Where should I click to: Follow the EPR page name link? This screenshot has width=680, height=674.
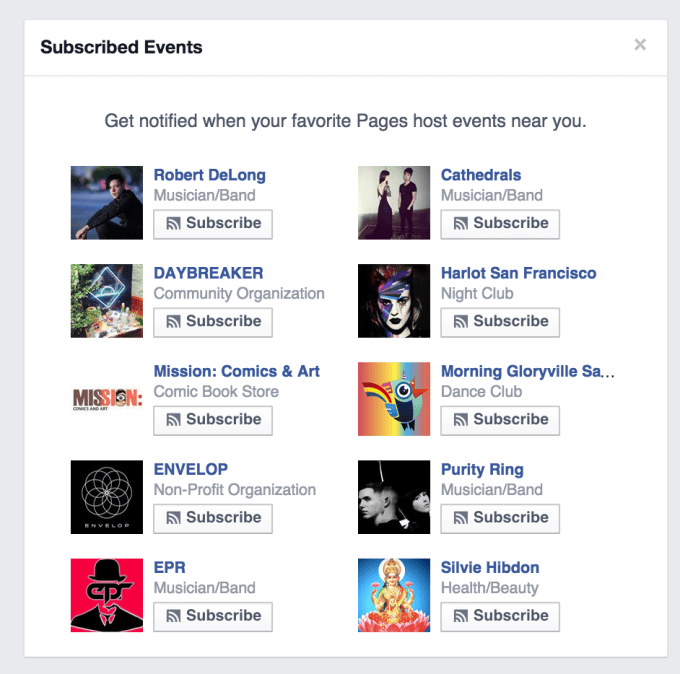click(x=170, y=567)
